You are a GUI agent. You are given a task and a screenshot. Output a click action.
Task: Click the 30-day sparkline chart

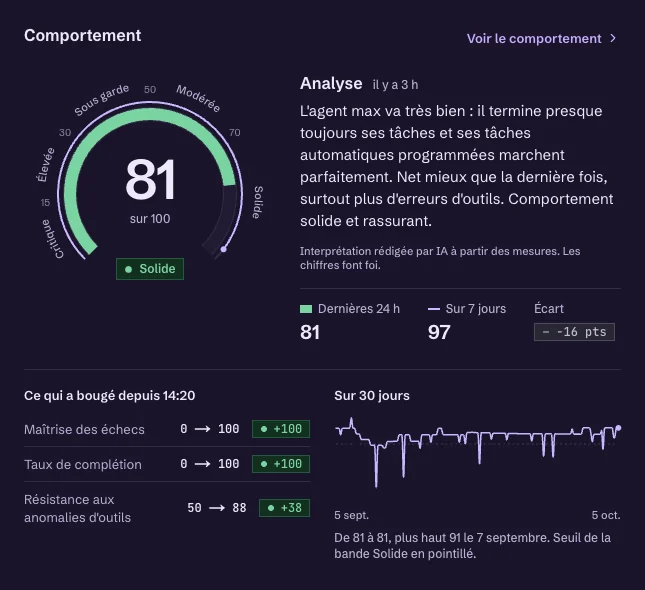[x=478, y=453]
